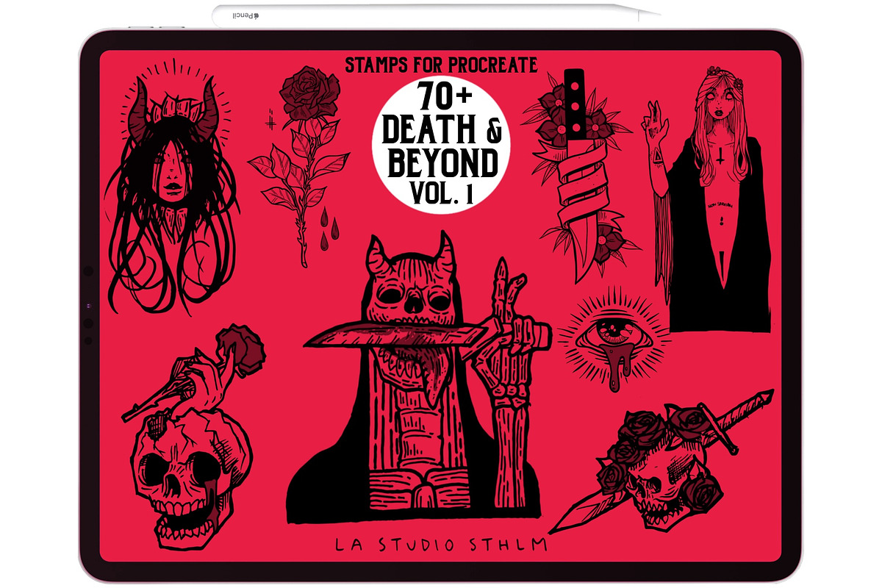This screenshot has width=882, height=588.
Task: Click the "LA STUDIO STHLM" signature text
Action: tap(440, 545)
